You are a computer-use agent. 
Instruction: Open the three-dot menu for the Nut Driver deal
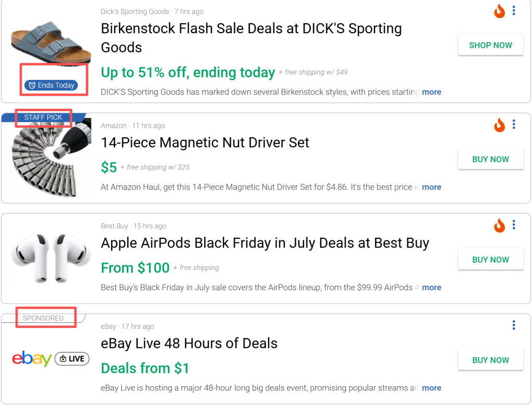[x=514, y=125]
